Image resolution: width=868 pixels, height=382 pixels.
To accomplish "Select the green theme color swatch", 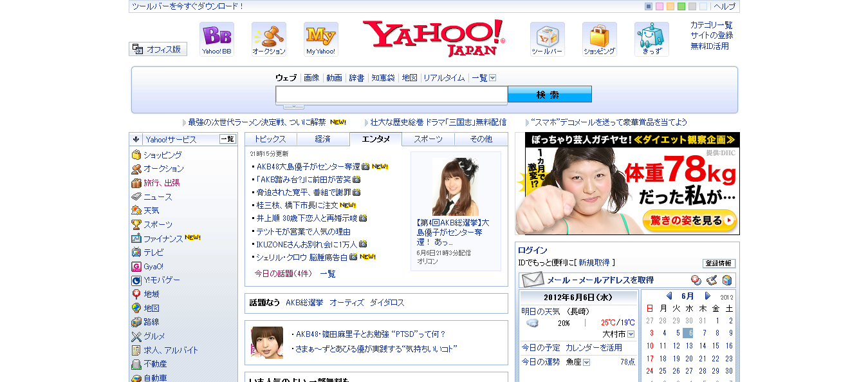I will (x=681, y=6).
